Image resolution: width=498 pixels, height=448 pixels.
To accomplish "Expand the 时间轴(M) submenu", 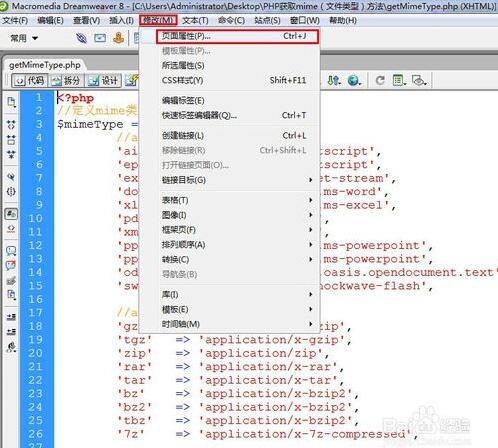I will click(229, 324).
